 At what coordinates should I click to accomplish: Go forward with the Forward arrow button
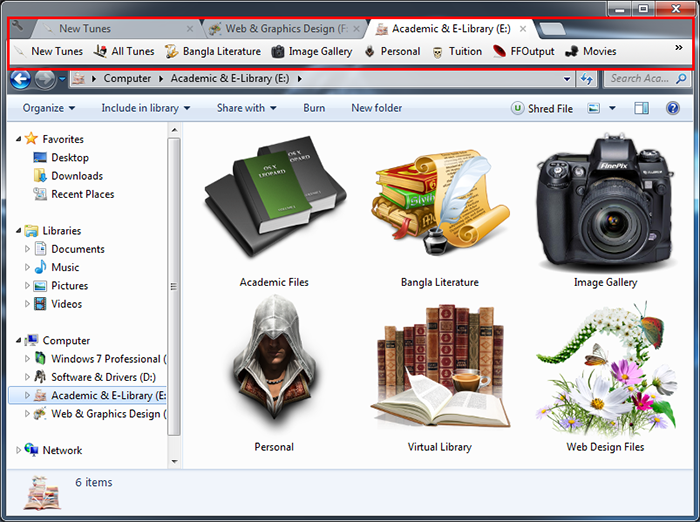click(x=45, y=80)
